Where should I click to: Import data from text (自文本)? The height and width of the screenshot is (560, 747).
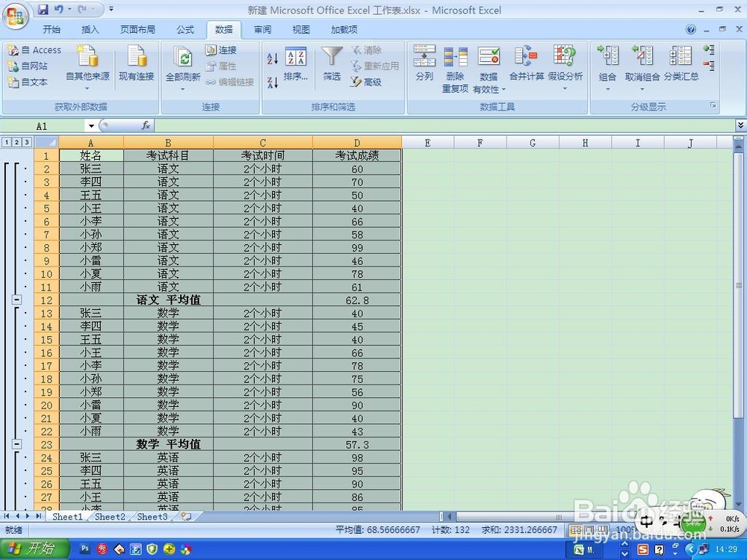pos(28,82)
